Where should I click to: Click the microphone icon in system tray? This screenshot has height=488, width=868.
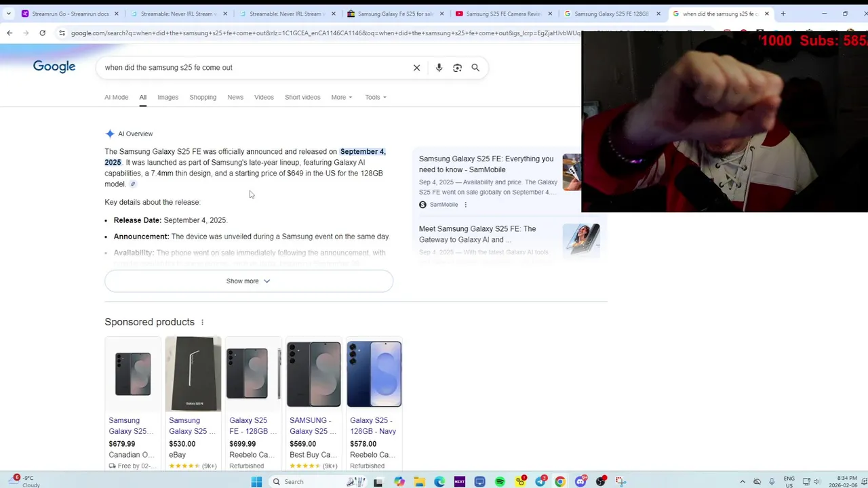pos(772,482)
